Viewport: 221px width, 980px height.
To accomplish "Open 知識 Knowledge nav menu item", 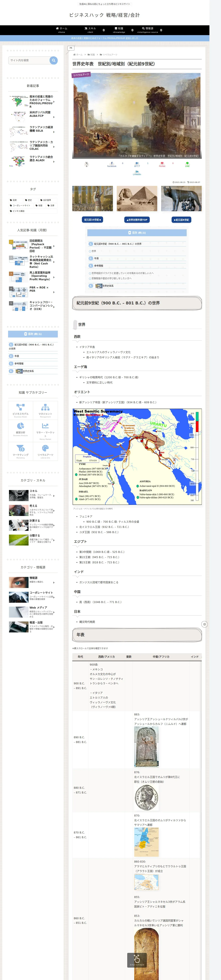I will 119,30.
